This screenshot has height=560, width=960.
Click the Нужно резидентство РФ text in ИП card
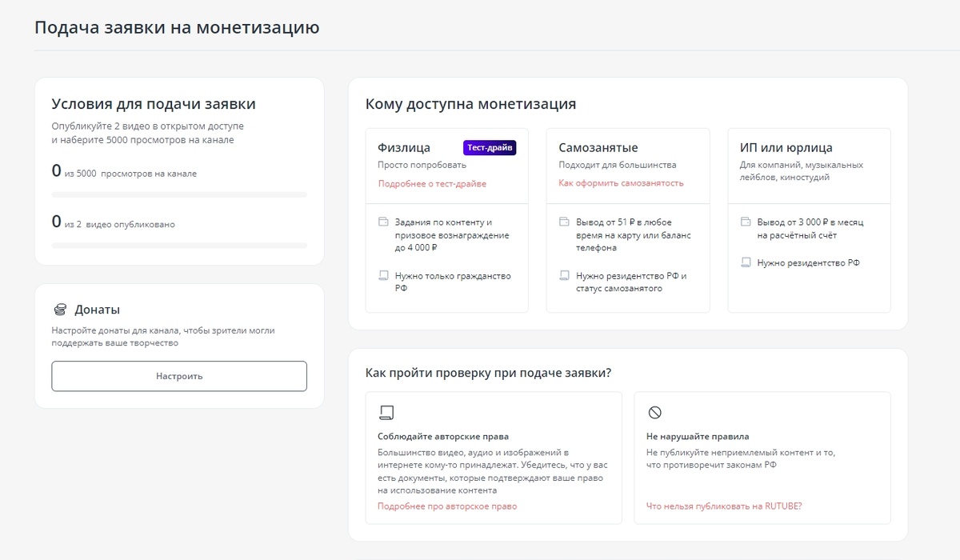click(809, 263)
